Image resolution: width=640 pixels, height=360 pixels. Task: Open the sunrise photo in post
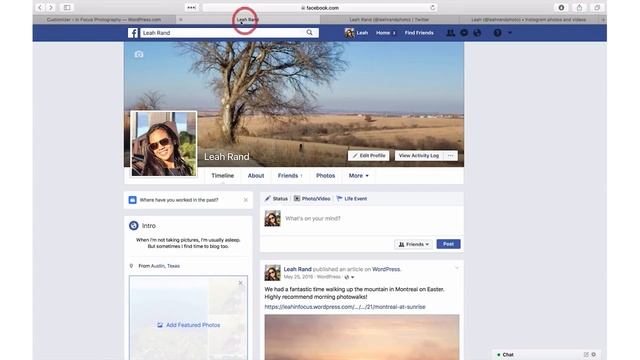pyautogui.click(x=362, y=337)
